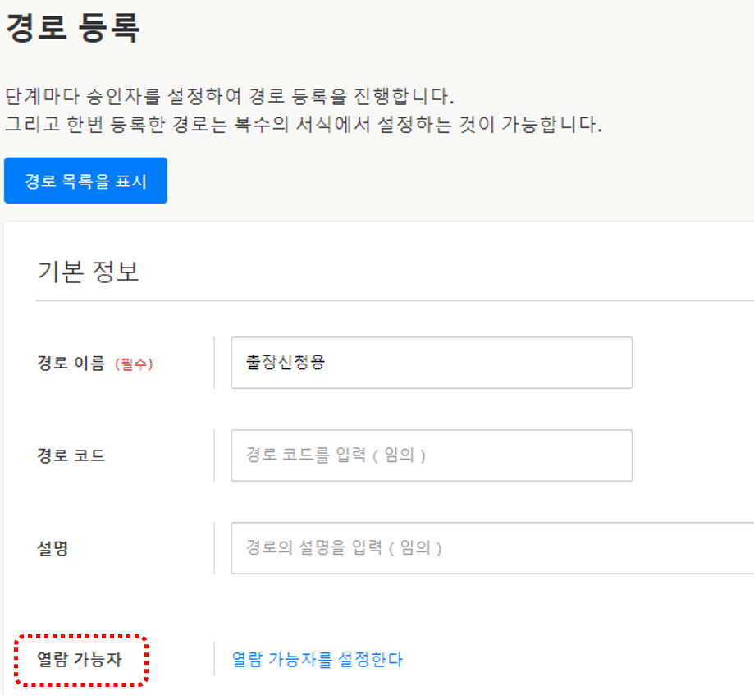Click the 경로 이름 field label
The height and width of the screenshot is (700, 754).
point(71,363)
